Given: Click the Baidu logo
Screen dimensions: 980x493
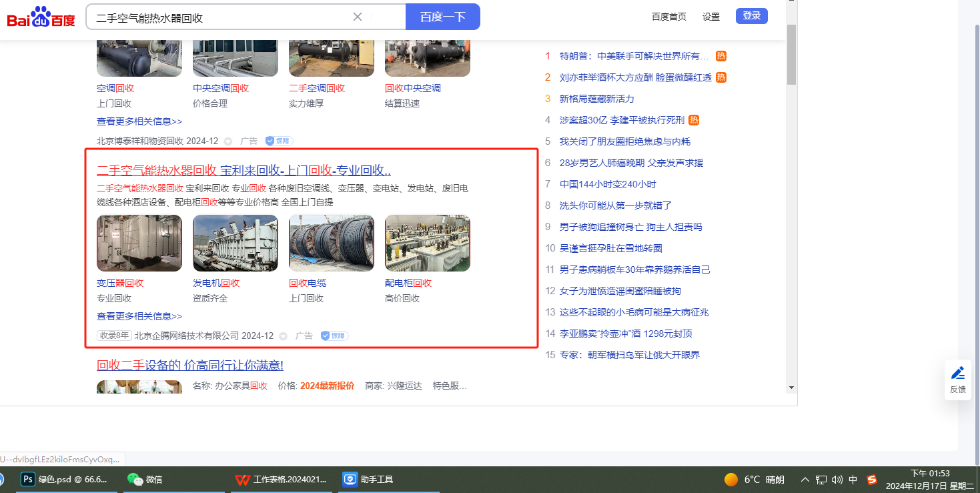Looking at the screenshot, I should [41, 17].
